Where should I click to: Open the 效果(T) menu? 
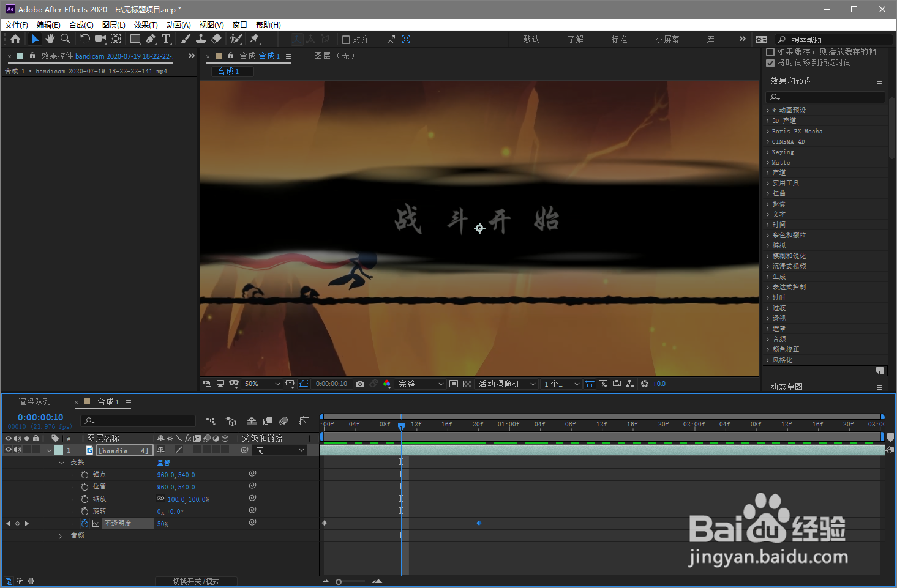tap(146, 25)
